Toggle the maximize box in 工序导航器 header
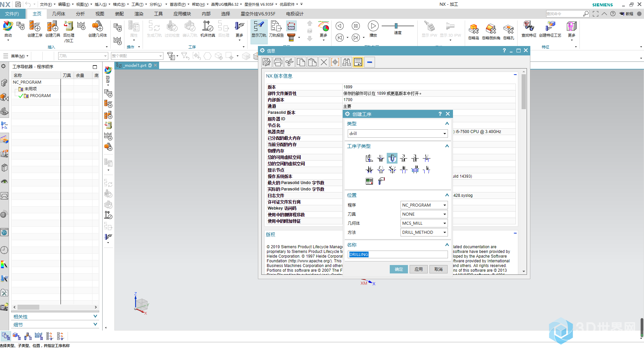The height and width of the screenshot is (349, 644). (x=95, y=67)
